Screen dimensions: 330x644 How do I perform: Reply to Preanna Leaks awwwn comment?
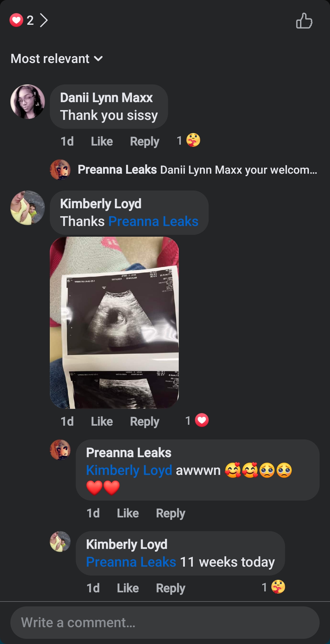click(170, 513)
